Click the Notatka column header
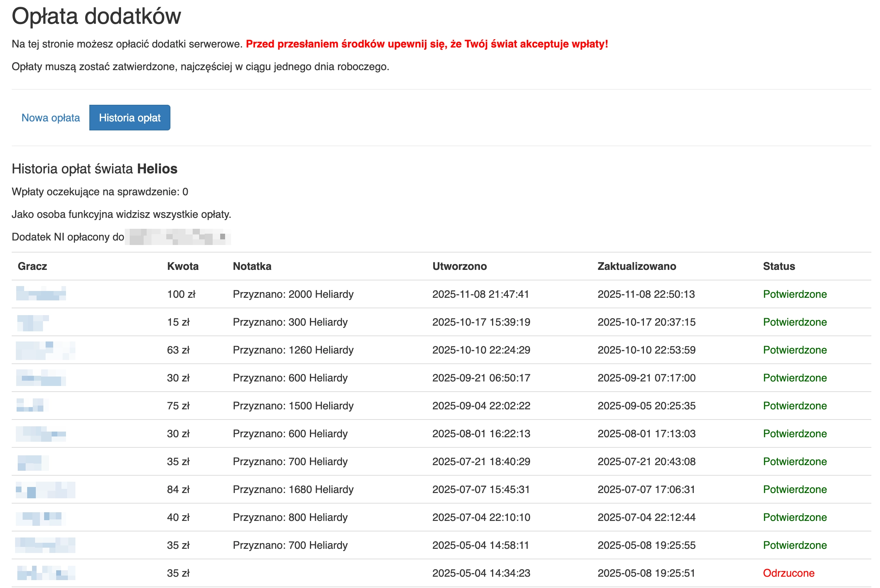The width and height of the screenshot is (880, 588). click(252, 266)
